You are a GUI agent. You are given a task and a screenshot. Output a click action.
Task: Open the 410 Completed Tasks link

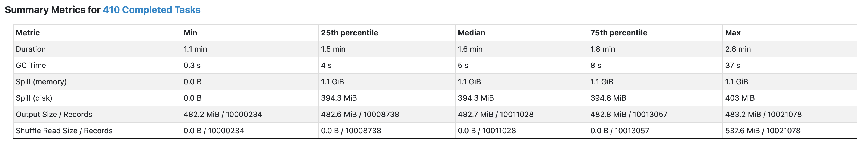point(151,10)
